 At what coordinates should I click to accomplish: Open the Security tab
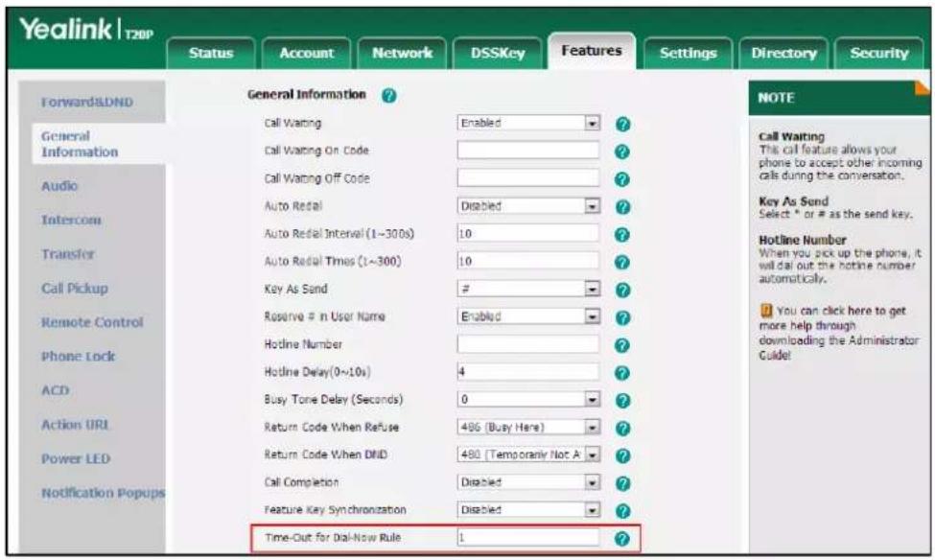[879, 53]
